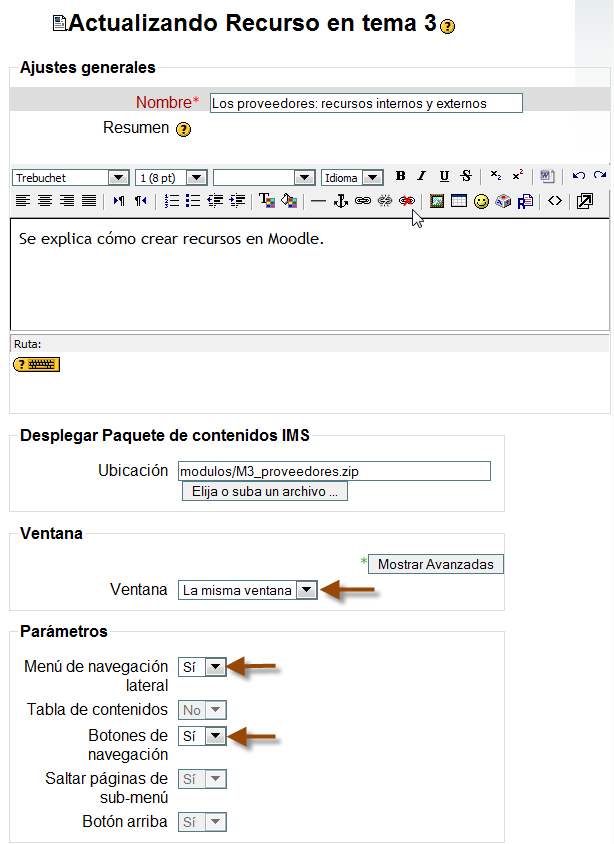The height and width of the screenshot is (844, 614).
Task: Center-align the text in the editor
Action: 45,201
